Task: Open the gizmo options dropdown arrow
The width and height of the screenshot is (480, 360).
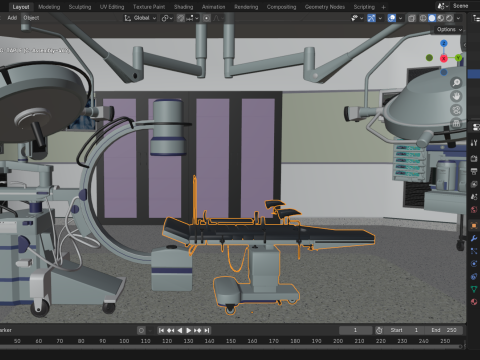Action: (380, 18)
